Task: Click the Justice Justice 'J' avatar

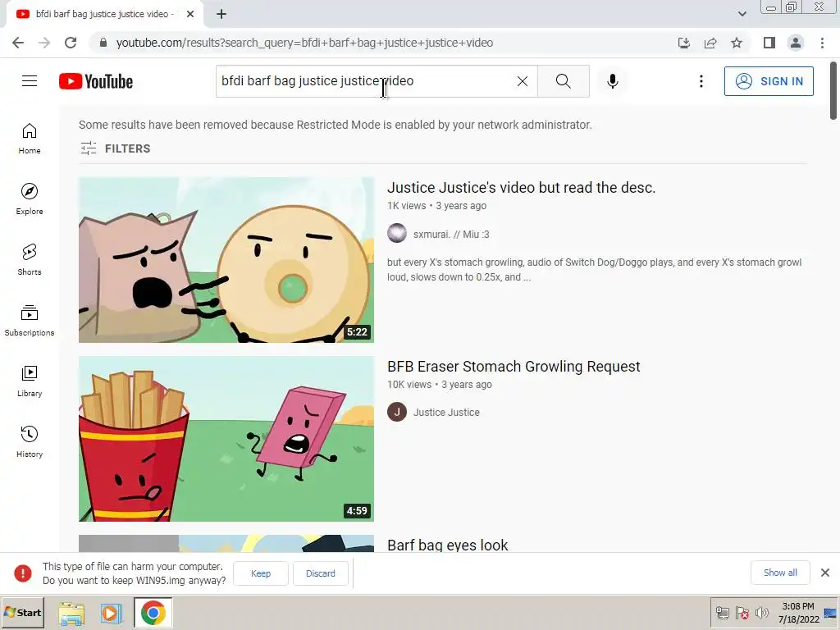Action: point(397,412)
